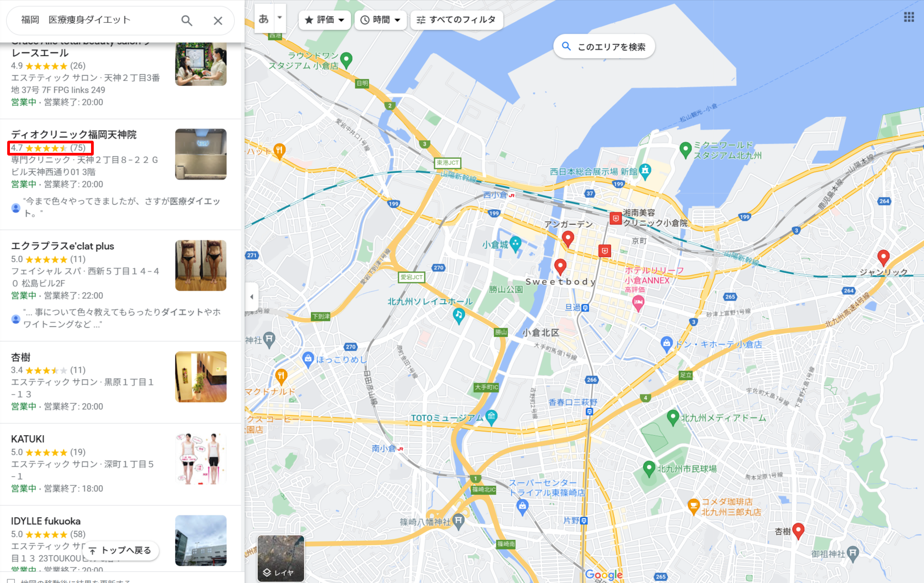Click 篠崎八幡神社 shrine marker

click(458, 521)
